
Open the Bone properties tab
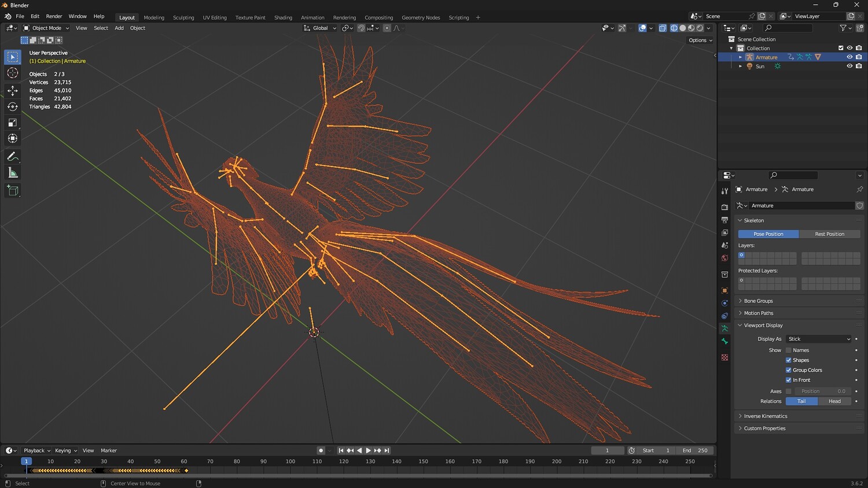724,341
